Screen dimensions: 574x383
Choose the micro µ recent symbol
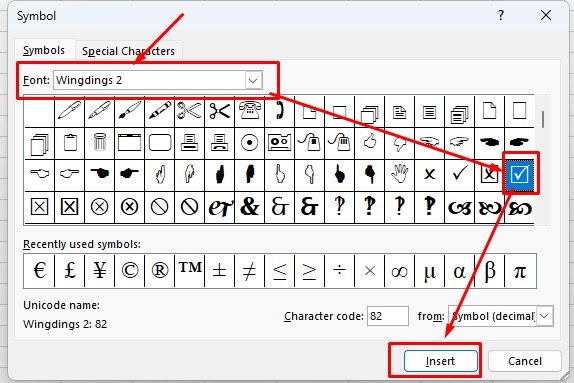[429, 271]
